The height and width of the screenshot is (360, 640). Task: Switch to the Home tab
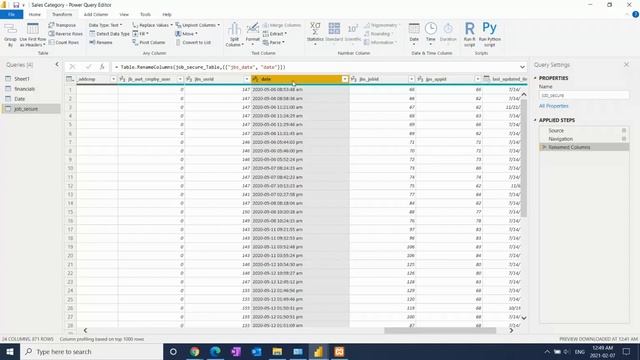[x=35, y=14]
